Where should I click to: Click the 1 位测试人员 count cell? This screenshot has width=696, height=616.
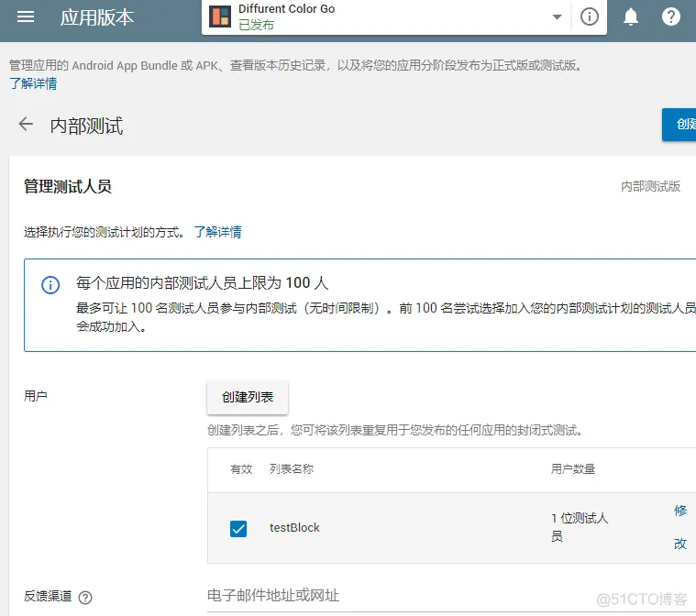click(x=580, y=527)
